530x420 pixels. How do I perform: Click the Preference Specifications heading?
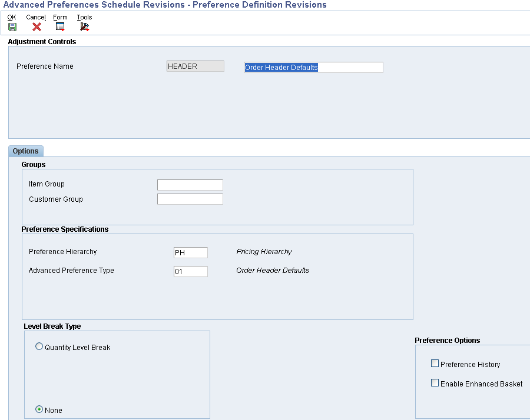click(x=65, y=229)
